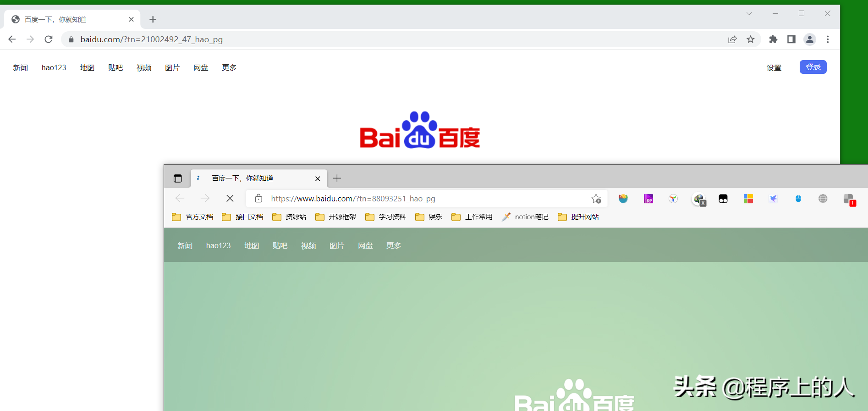
Task: Click Edge's forward arrow
Action: point(205,198)
